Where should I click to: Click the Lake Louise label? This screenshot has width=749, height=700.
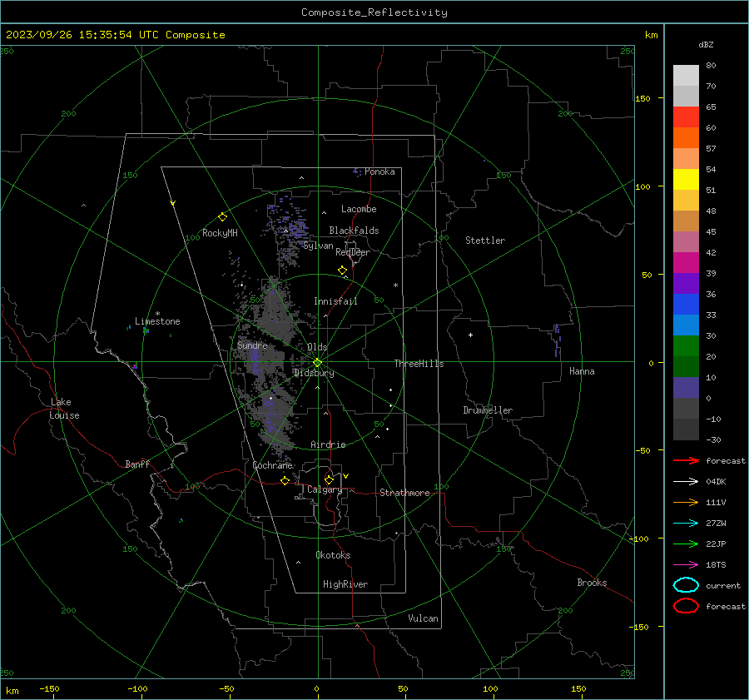point(64,409)
